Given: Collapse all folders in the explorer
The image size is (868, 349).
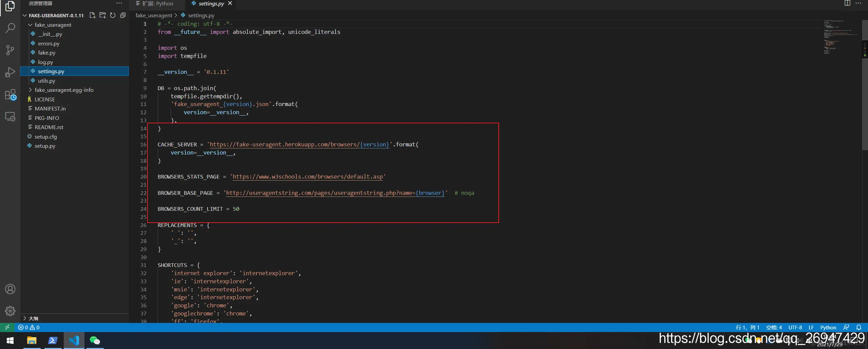Looking at the screenshot, I should coord(123,15).
